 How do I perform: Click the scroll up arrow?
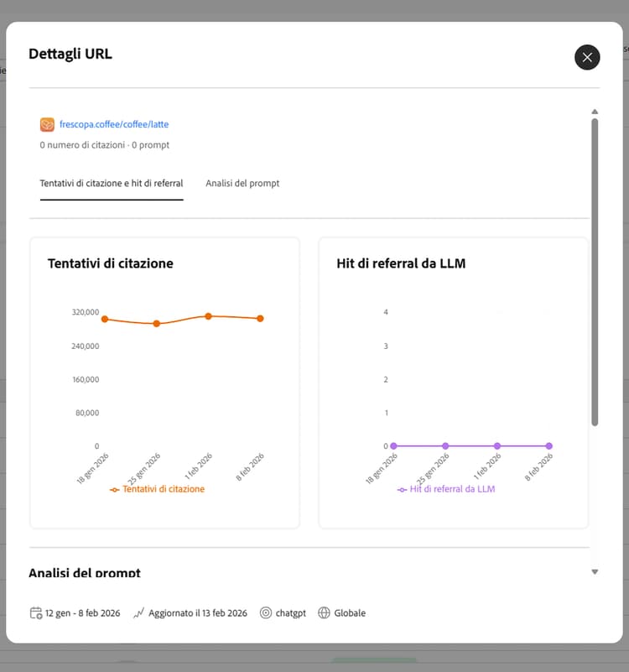(595, 112)
